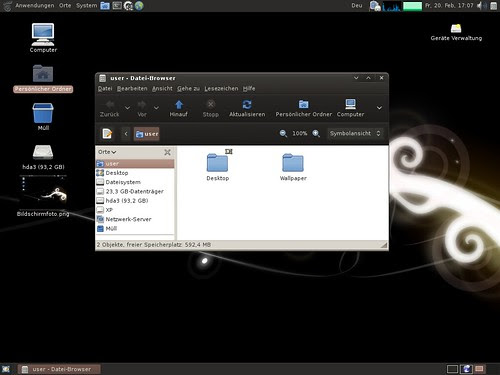
Task: Zoom out with the magnifier minus icon
Action: coord(283,133)
